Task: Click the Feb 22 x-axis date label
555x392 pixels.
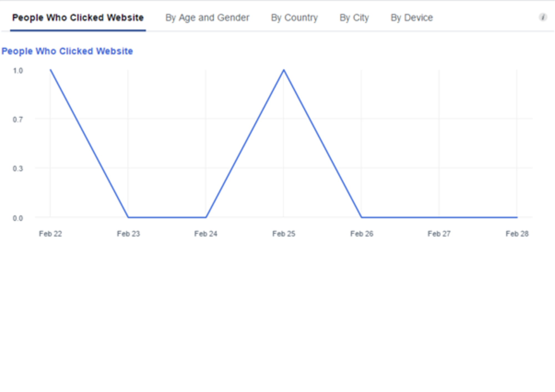Action: [x=51, y=234]
